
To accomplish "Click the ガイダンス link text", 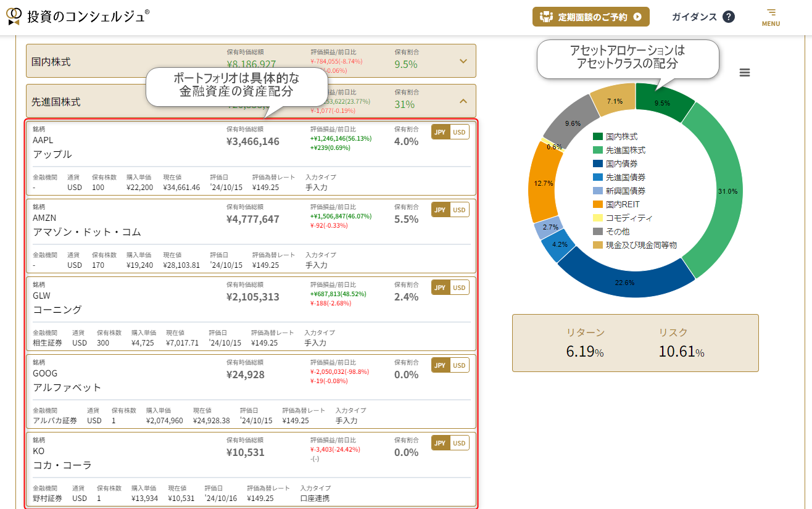I will coord(694,17).
